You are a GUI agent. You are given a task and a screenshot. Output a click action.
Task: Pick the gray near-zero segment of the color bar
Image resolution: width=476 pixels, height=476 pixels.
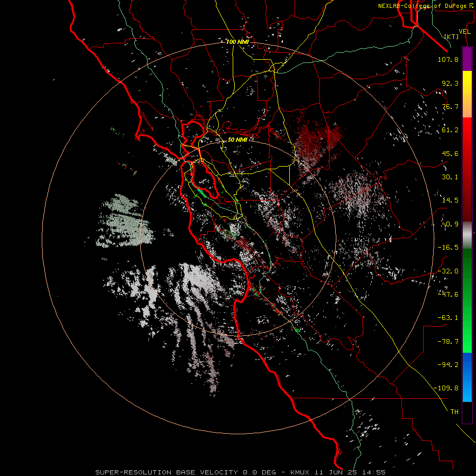click(x=467, y=234)
